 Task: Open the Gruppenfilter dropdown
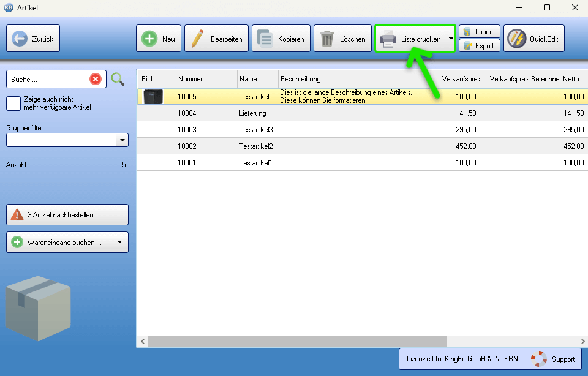coord(122,140)
